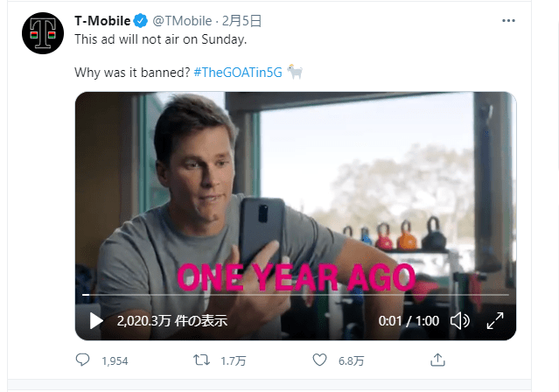Screen dimensions: 559x392
Task: Click the T-Mobile profile avatar
Action: click(43, 33)
